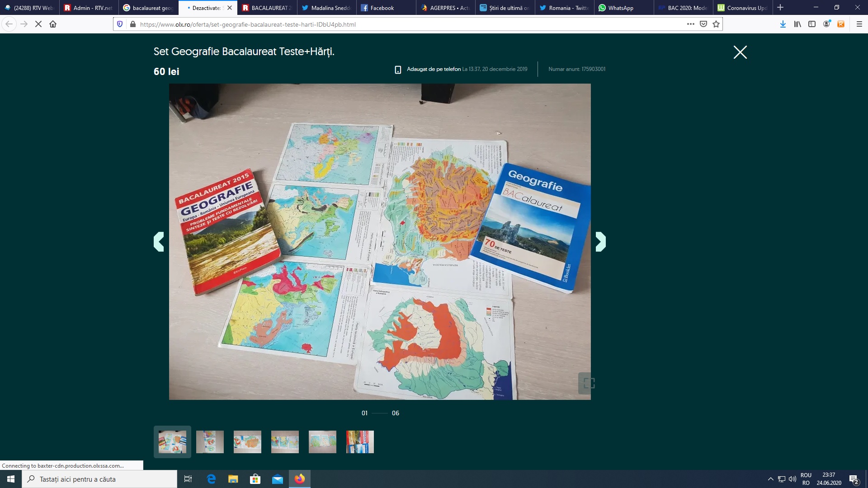
Task: Select the second gallery thumbnail
Action: 210,442
